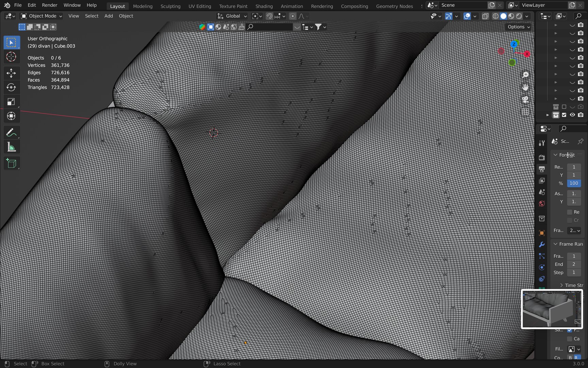This screenshot has width=588, height=368.
Task: Open the Object properties orange square tab
Action: [x=542, y=233]
